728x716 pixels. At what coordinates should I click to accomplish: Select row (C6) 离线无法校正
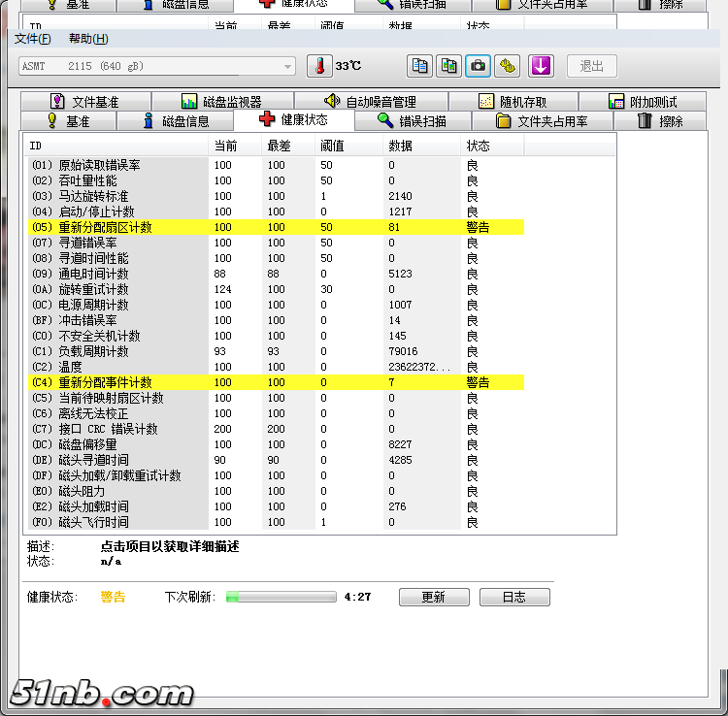click(x=276, y=413)
